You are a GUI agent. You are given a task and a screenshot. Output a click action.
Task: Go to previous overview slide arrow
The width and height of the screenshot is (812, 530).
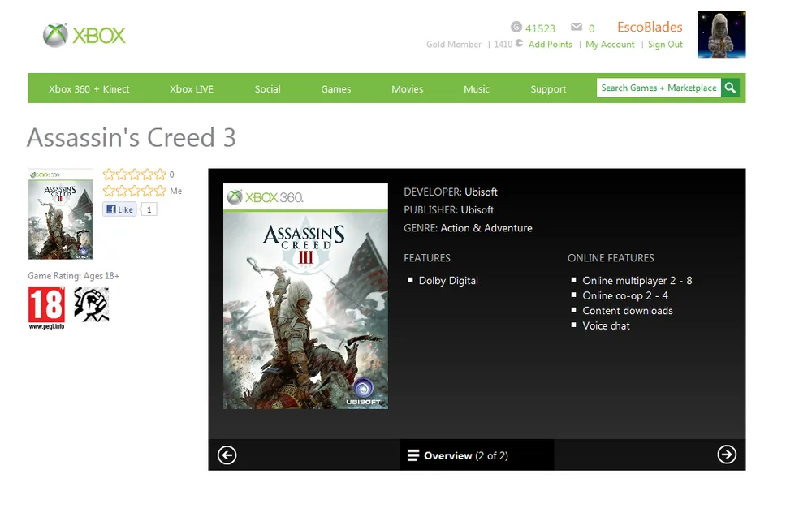[x=227, y=455]
